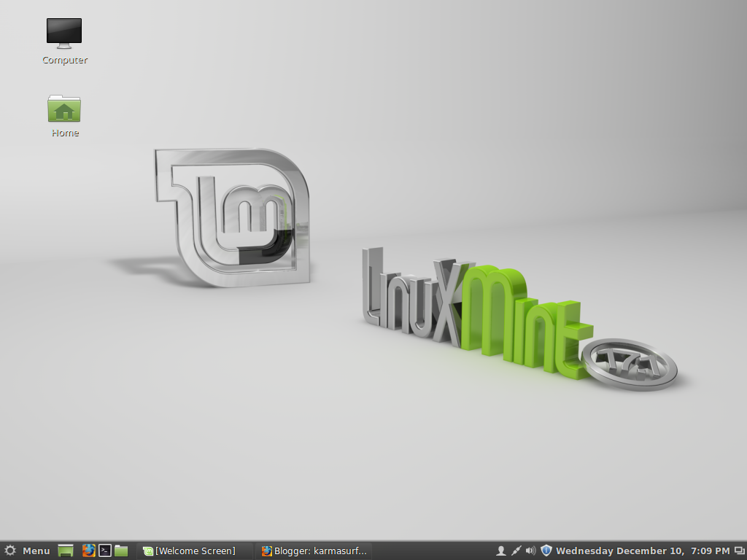This screenshot has width=747, height=560.
Task: Launch the Terminal from the panel
Action: point(105,551)
